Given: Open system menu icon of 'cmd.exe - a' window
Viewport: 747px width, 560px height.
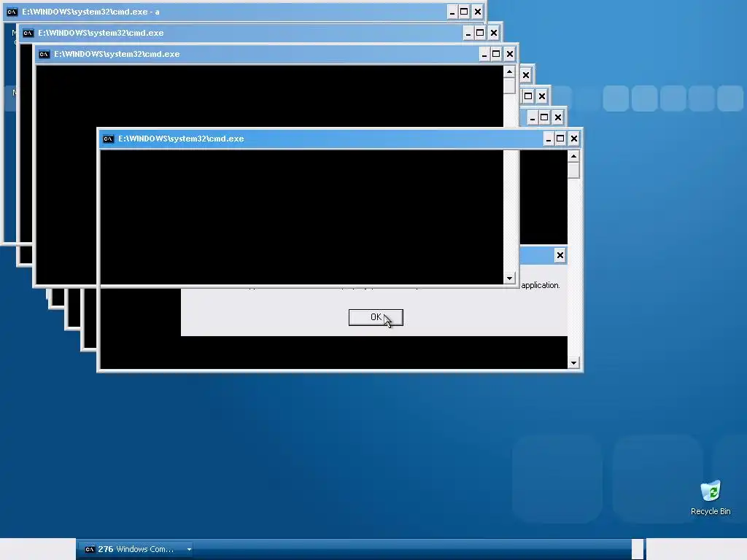Looking at the screenshot, I should tap(12, 12).
